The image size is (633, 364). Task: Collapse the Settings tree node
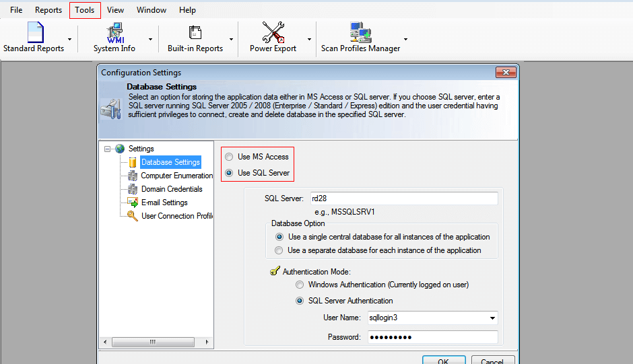coord(107,149)
